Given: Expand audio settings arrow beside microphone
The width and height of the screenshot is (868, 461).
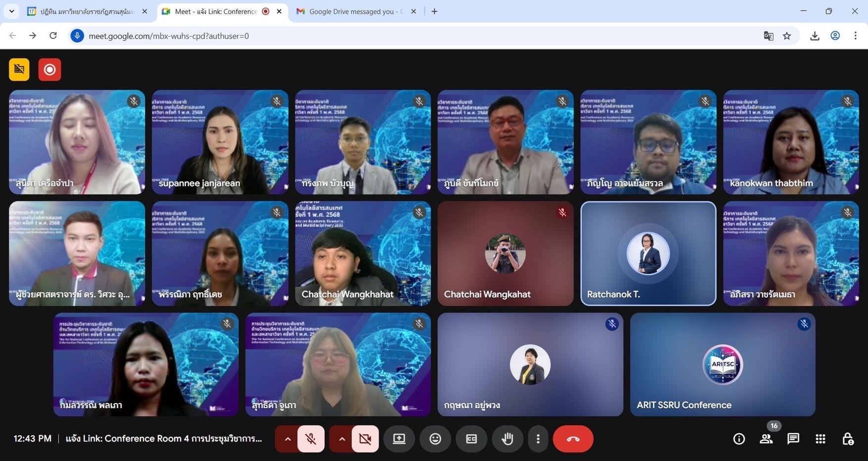Looking at the screenshot, I should tap(288, 439).
